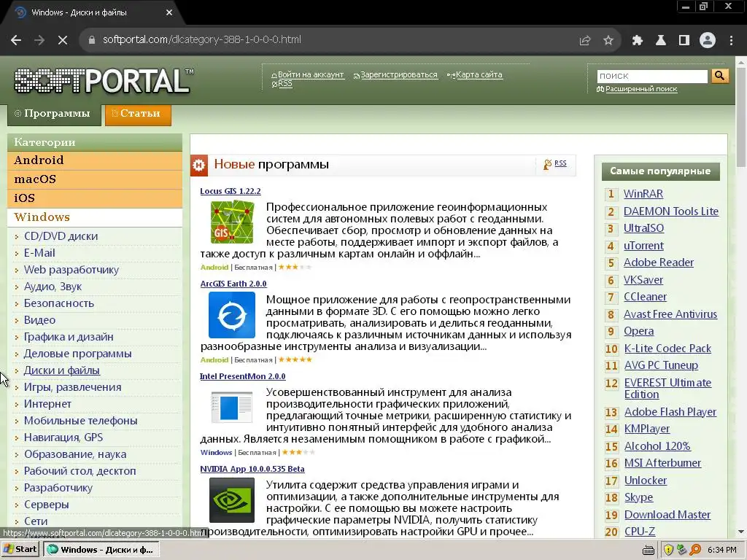Select the macOS category
This screenshot has width=747, height=560.
pos(95,179)
